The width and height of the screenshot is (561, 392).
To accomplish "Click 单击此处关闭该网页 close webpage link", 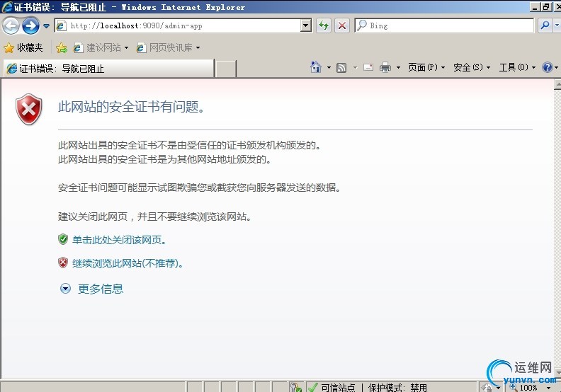I will click(x=119, y=240).
